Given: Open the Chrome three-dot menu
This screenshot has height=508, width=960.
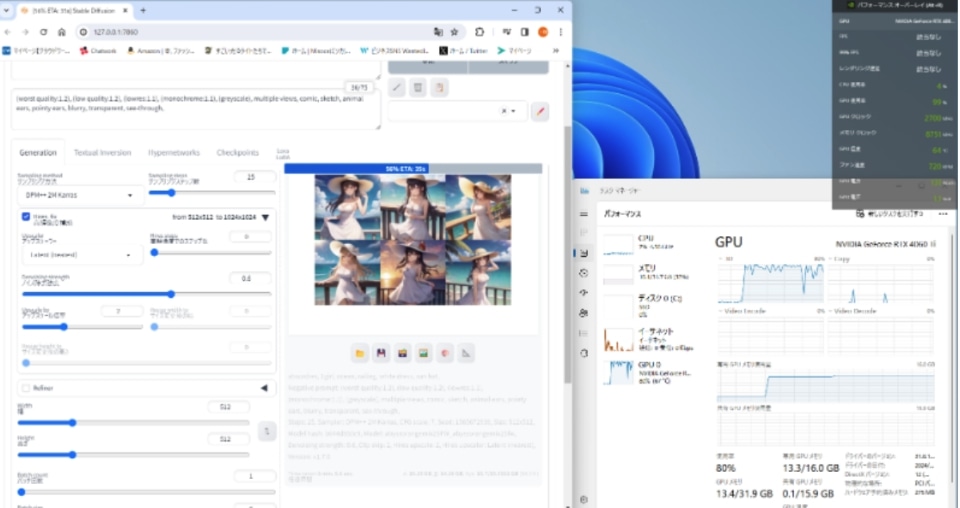Looking at the screenshot, I should [x=560, y=32].
